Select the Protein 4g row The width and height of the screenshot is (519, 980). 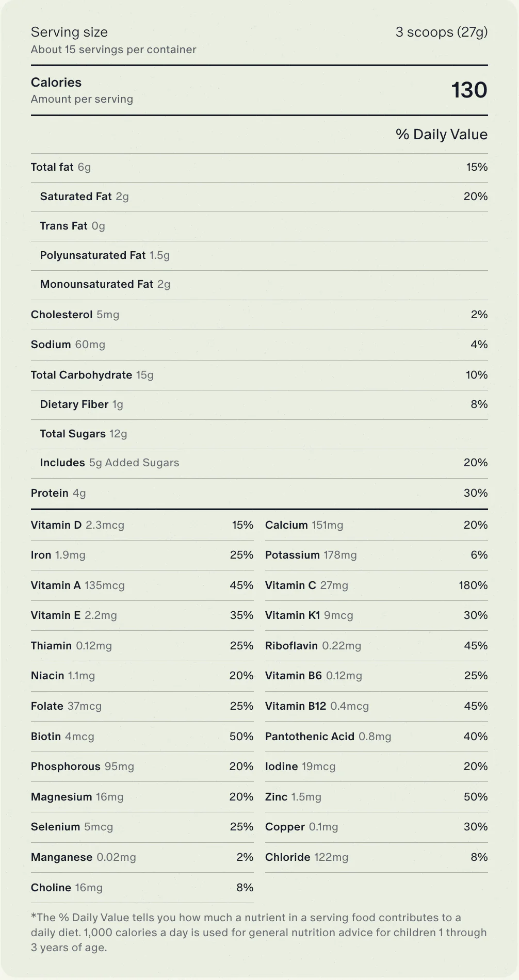coord(259,493)
